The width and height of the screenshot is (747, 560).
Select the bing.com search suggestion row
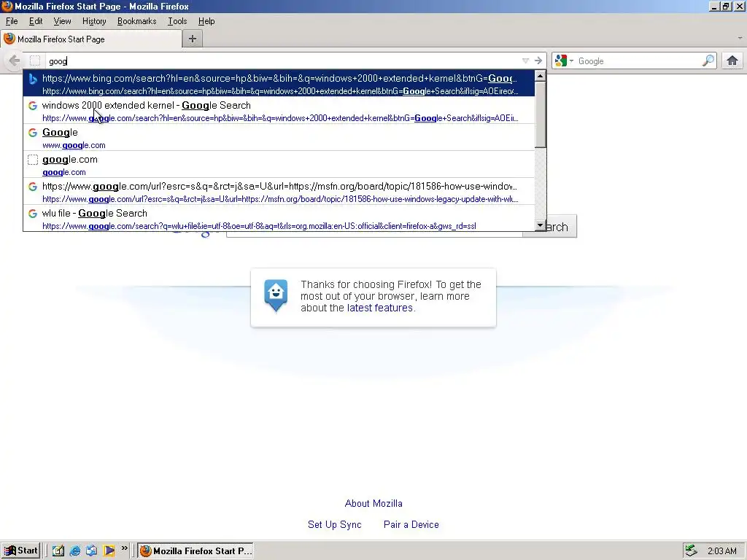279,83
